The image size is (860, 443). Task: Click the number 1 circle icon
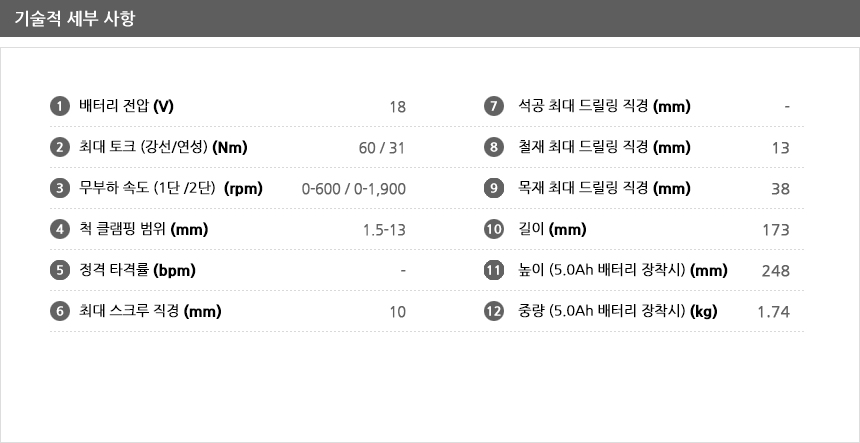point(60,106)
